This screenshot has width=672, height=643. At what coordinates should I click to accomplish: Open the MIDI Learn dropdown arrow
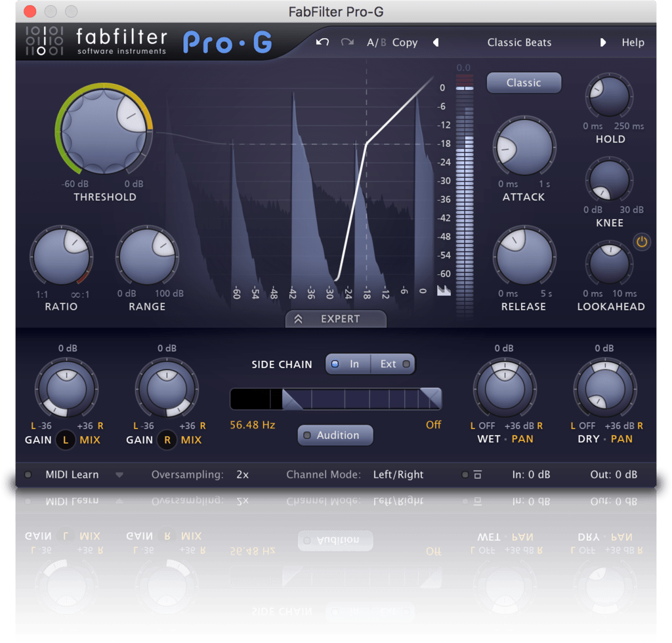click(119, 474)
